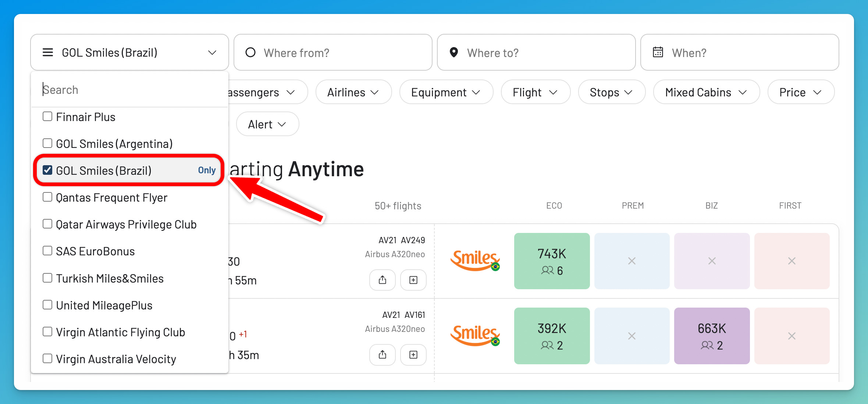Check the United MileagePlus checkbox

[47, 305]
